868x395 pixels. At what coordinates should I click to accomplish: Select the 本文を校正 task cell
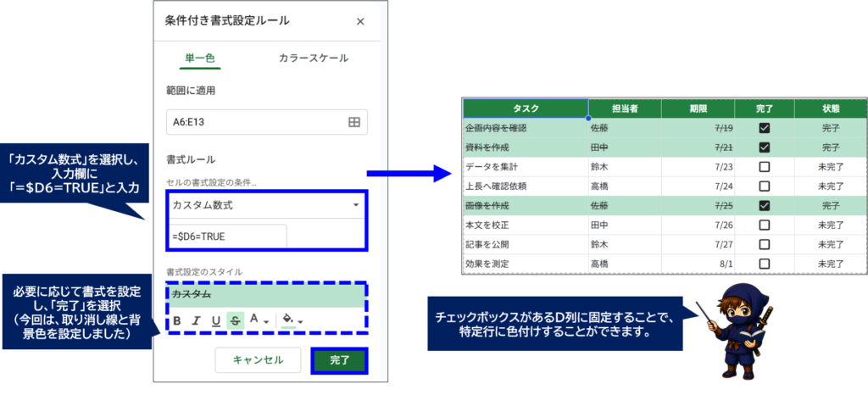coord(526,225)
